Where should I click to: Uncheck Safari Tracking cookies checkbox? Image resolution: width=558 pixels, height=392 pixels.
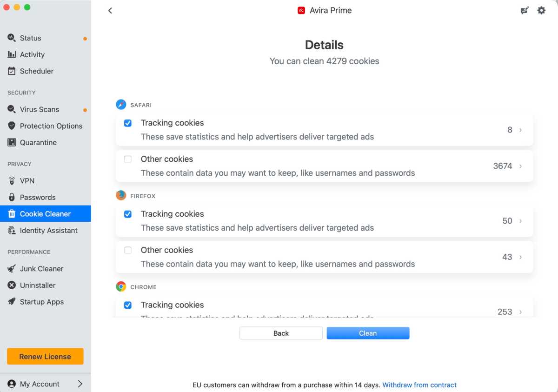click(128, 123)
